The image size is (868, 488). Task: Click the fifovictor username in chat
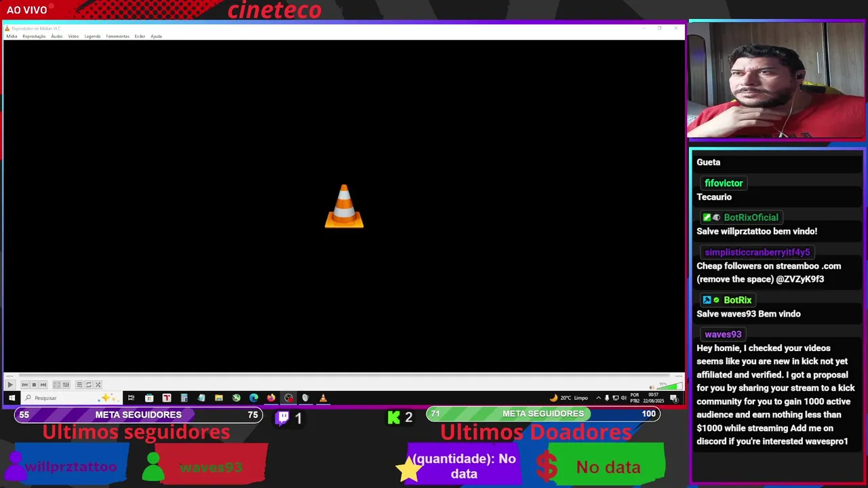click(x=724, y=183)
